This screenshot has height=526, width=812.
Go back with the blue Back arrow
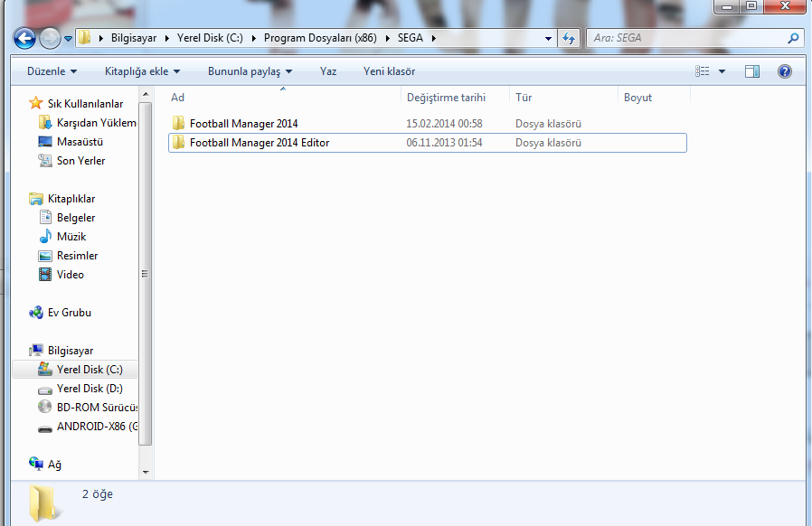click(24, 38)
